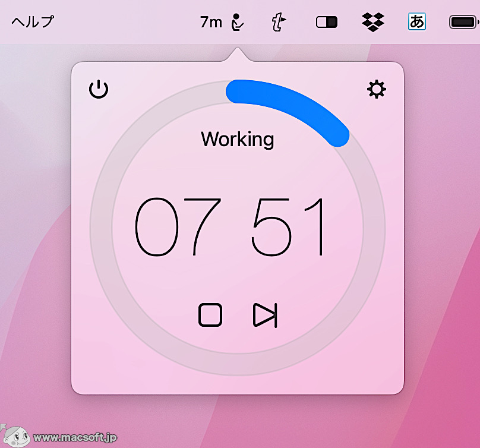Click the 7m timer menu bar item
Viewport: 480px width, 448px height.
click(x=222, y=22)
